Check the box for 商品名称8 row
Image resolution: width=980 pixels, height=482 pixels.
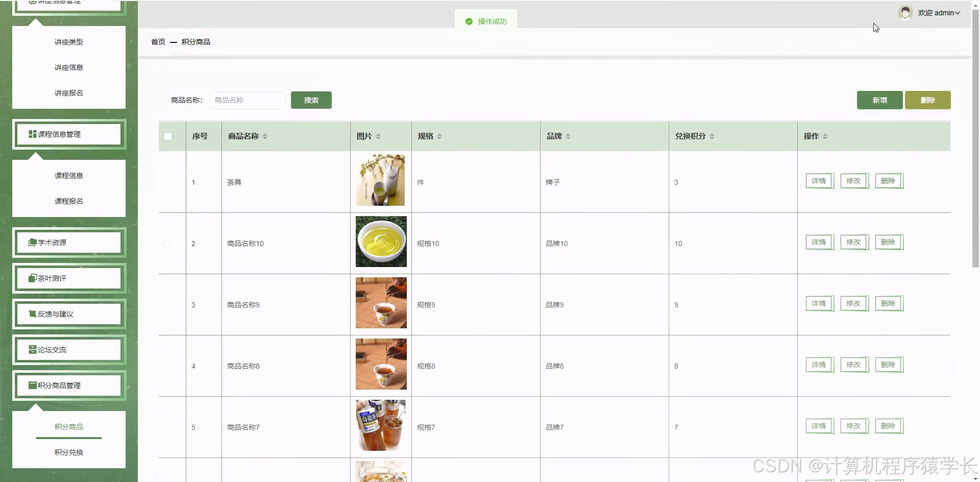(x=167, y=366)
